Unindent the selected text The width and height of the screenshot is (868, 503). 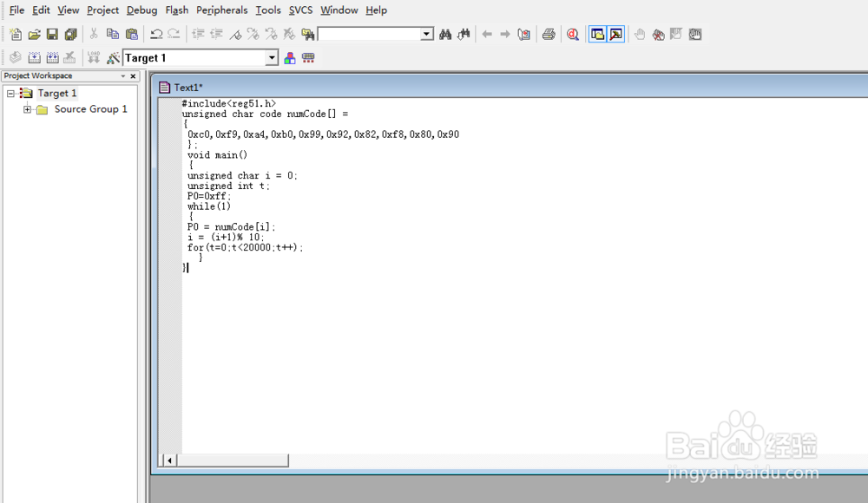coord(216,35)
